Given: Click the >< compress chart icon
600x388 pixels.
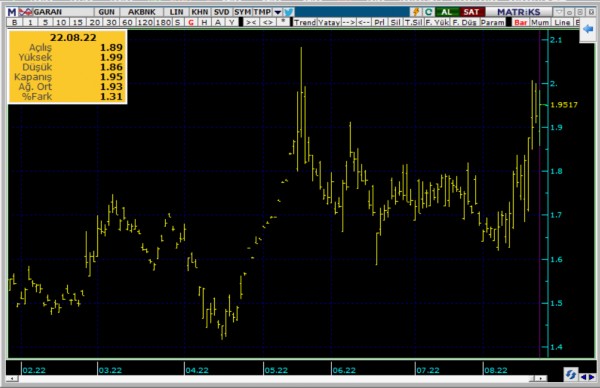Looking at the screenshot, I should point(251,23).
